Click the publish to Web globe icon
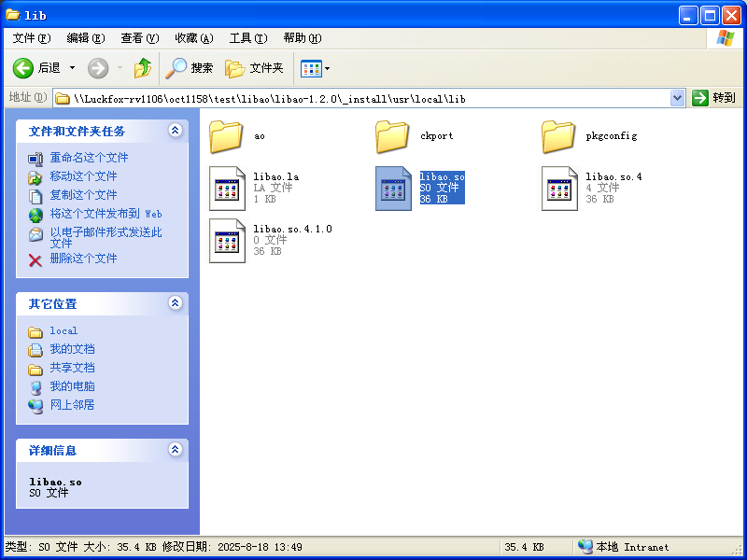 click(35, 216)
